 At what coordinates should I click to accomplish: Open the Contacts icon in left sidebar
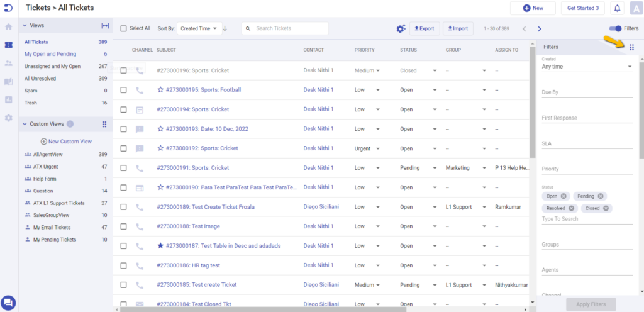tap(9, 64)
